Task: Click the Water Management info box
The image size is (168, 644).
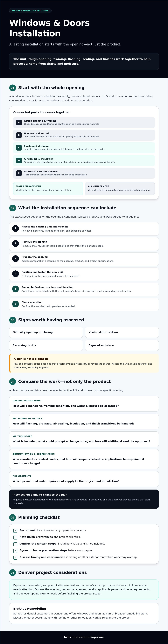Action: pyautogui.click(x=48, y=188)
